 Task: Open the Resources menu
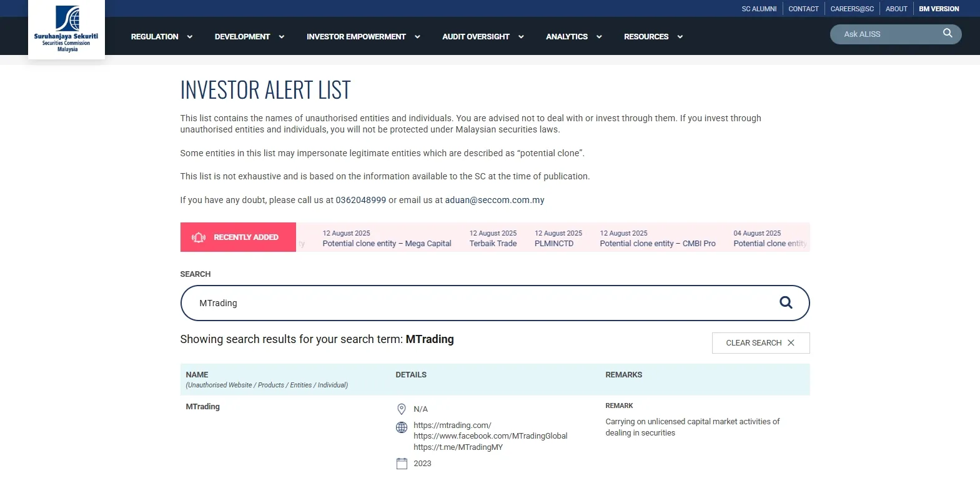[x=646, y=37]
